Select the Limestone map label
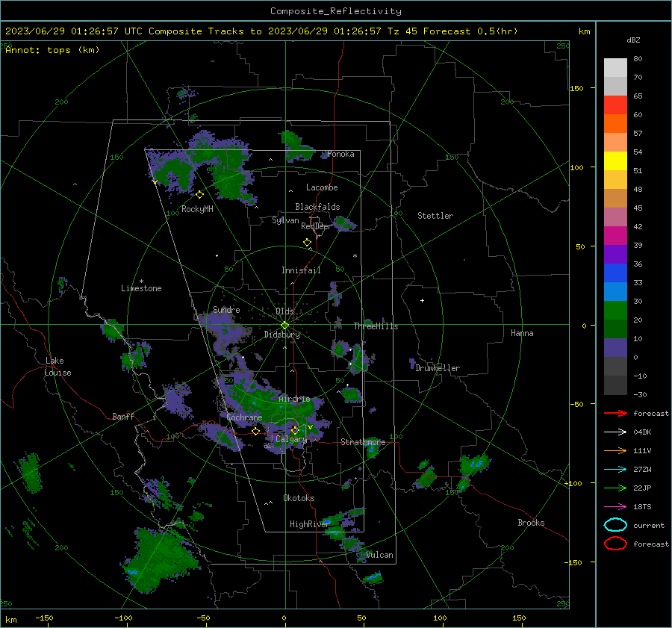The width and height of the screenshot is (672, 628). tap(141, 288)
